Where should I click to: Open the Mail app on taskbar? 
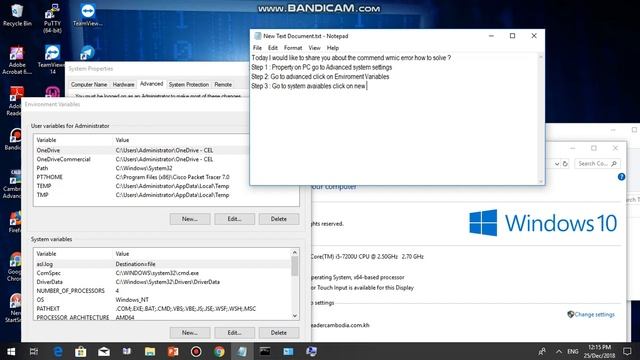point(104,351)
